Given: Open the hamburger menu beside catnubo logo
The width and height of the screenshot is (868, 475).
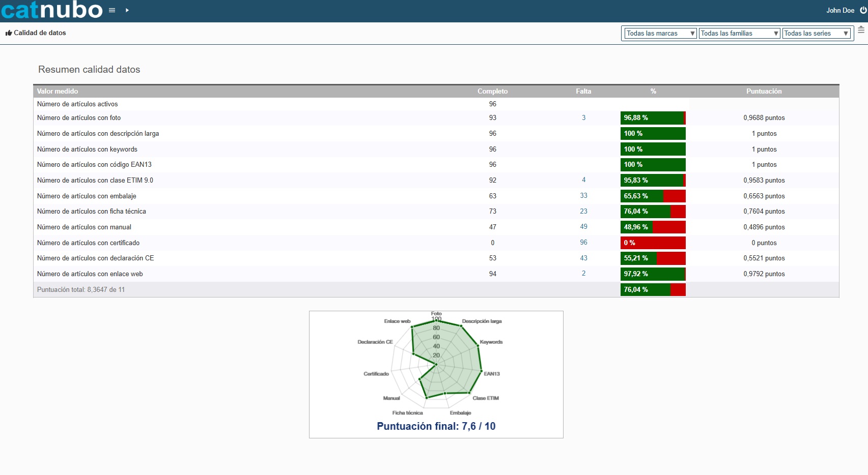Looking at the screenshot, I should (x=112, y=10).
